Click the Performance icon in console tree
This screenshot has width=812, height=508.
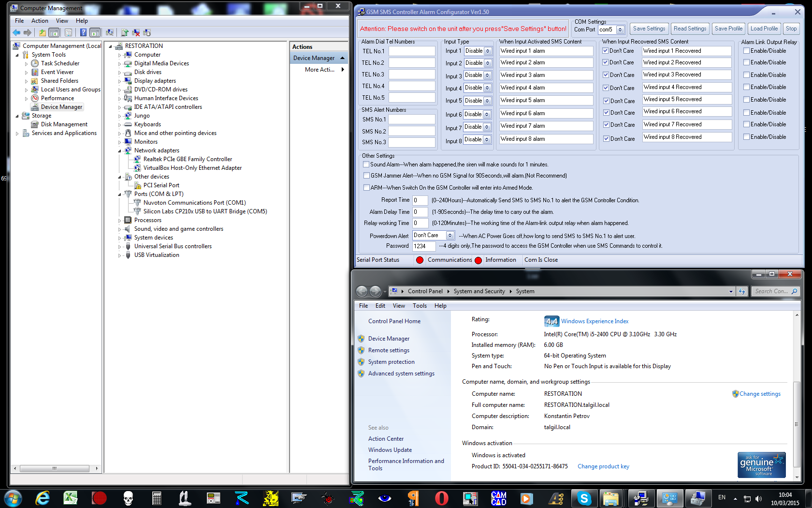point(35,98)
